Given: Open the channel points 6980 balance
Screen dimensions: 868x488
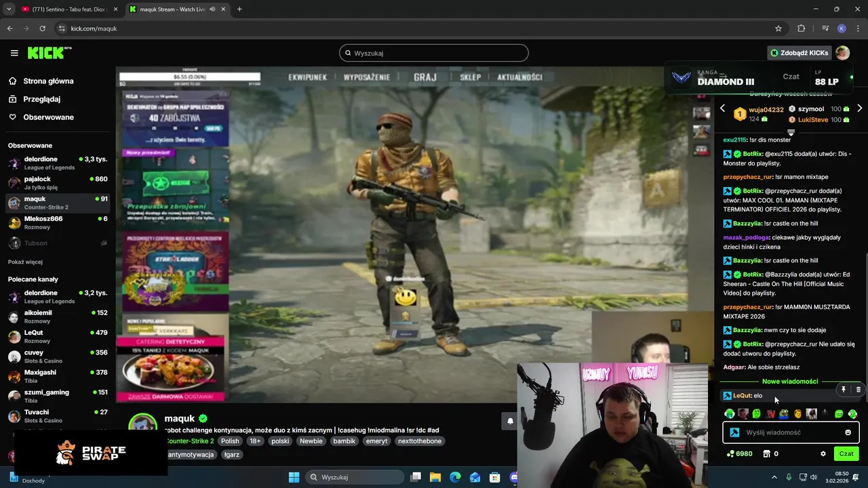Looking at the screenshot, I should tap(739, 453).
